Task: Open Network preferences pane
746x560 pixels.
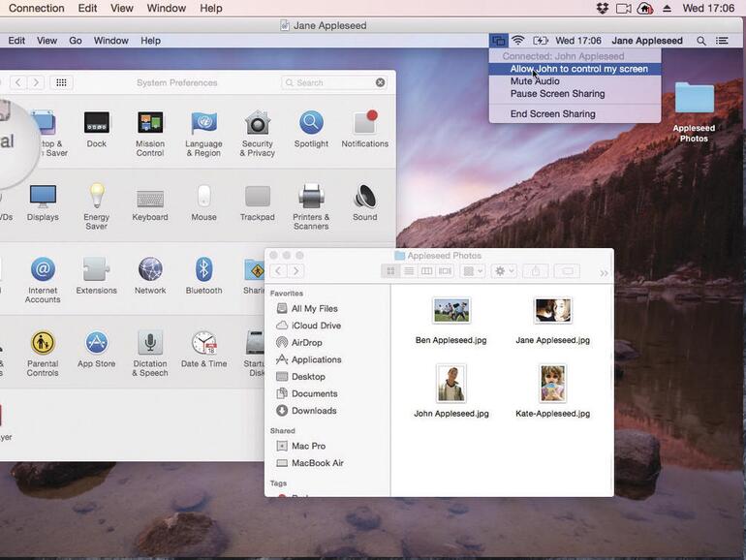Action: click(150, 269)
